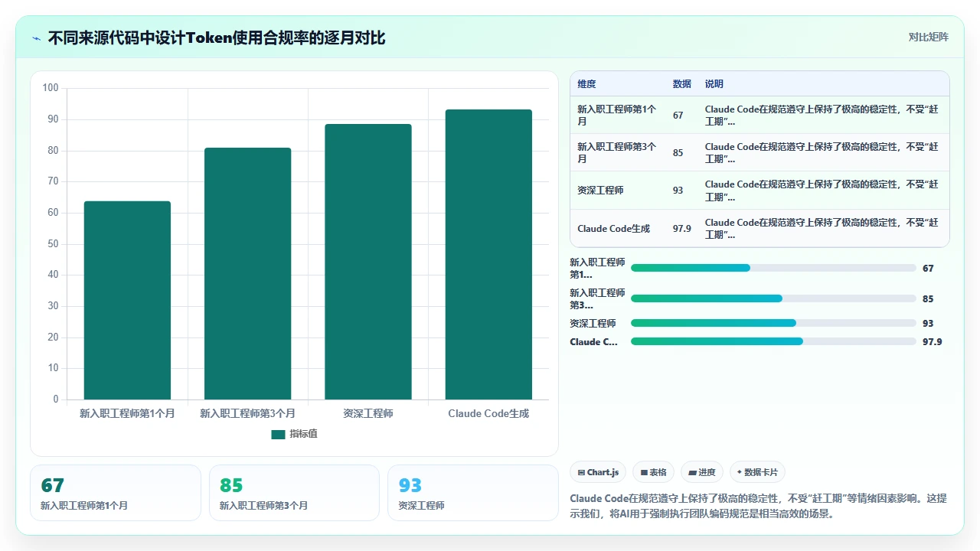Open the 对比矩阵 label in the header
The image size is (980, 551).
click(x=928, y=37)
